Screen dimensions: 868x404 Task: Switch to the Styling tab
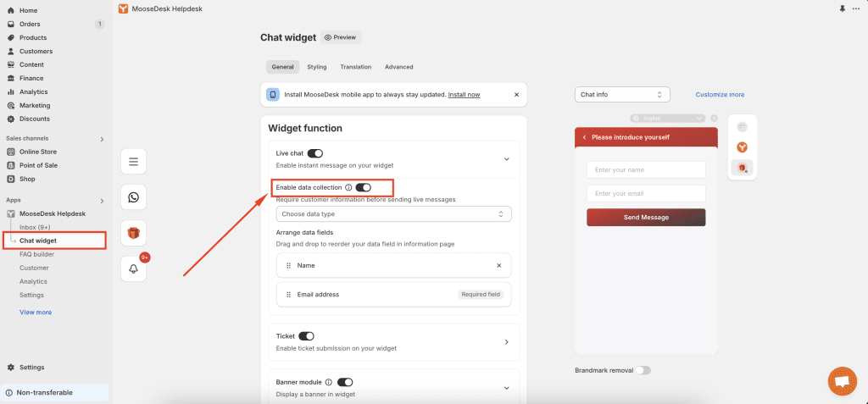pos(317,67)
